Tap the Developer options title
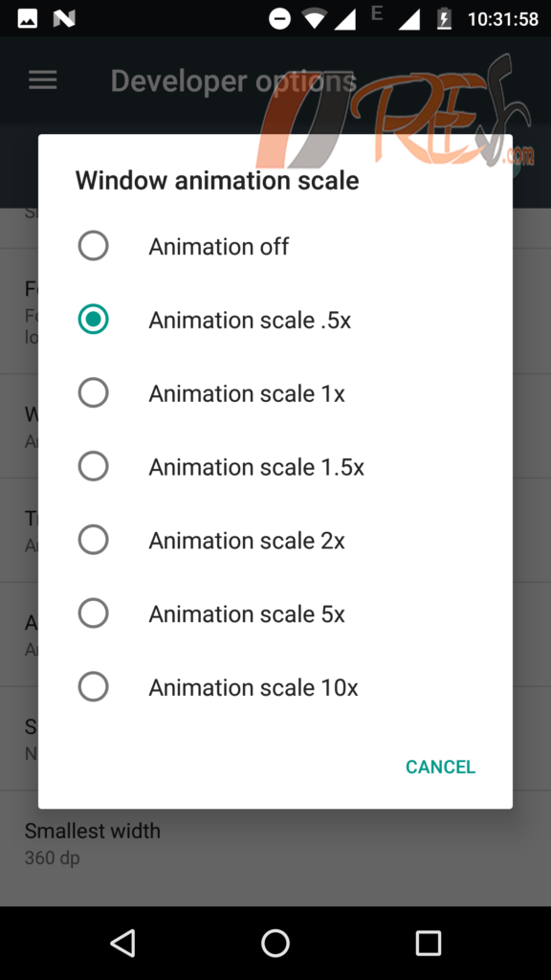The height and width of the screenshot is (980, 551). coord(233,80)
